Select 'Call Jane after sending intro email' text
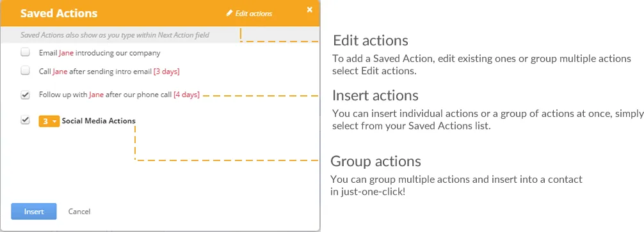Screen dimensions: 644x232 (x=95, y=72)
